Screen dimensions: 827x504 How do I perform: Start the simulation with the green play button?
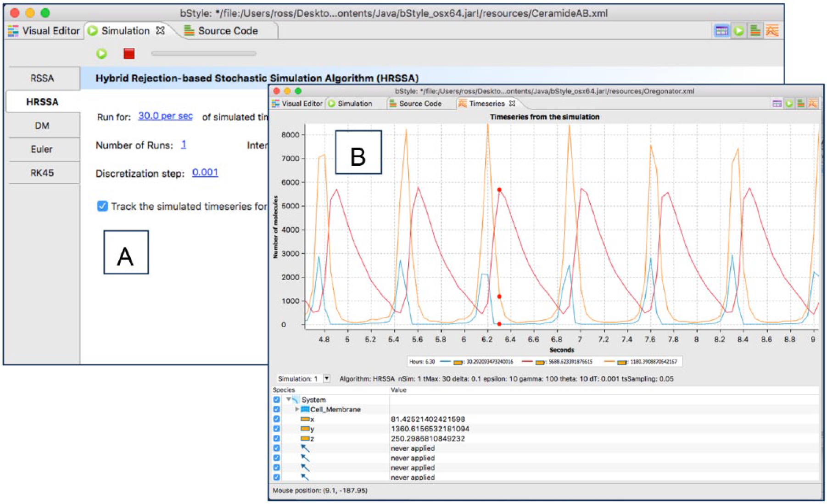click(101, 54)
